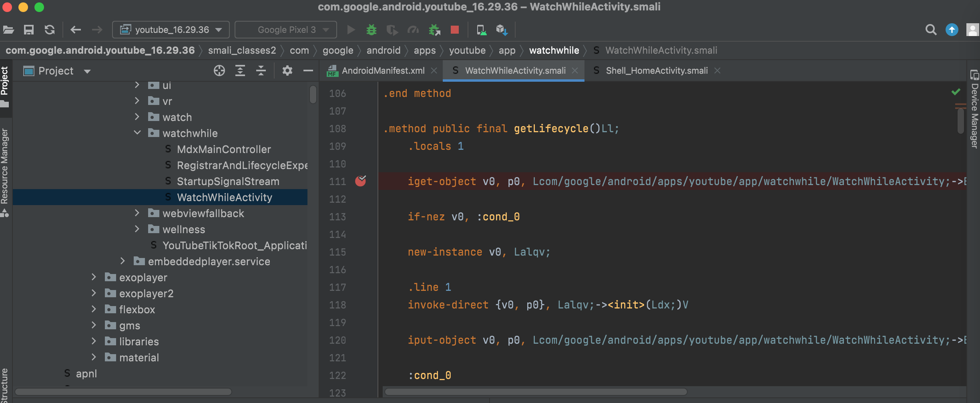Click the Run with Coverage icon
The image size is (980, 403).
(392, 30)
